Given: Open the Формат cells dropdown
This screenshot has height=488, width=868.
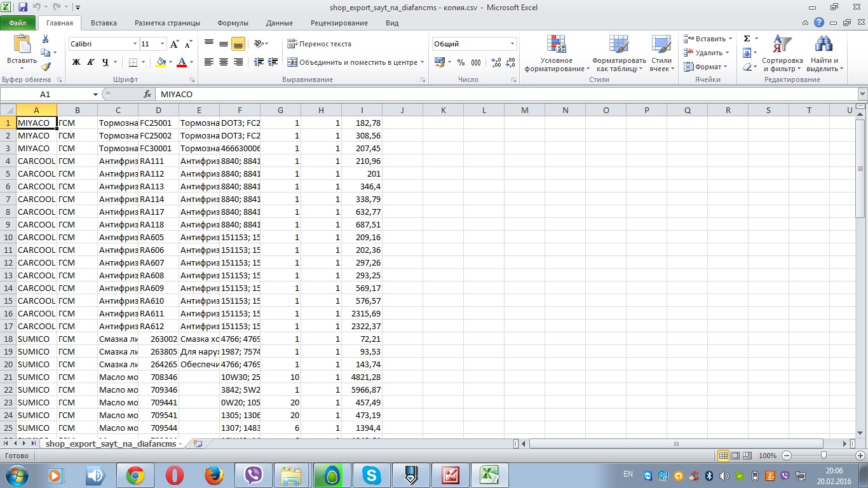Looking at the screenshot, I should point(705,67).
